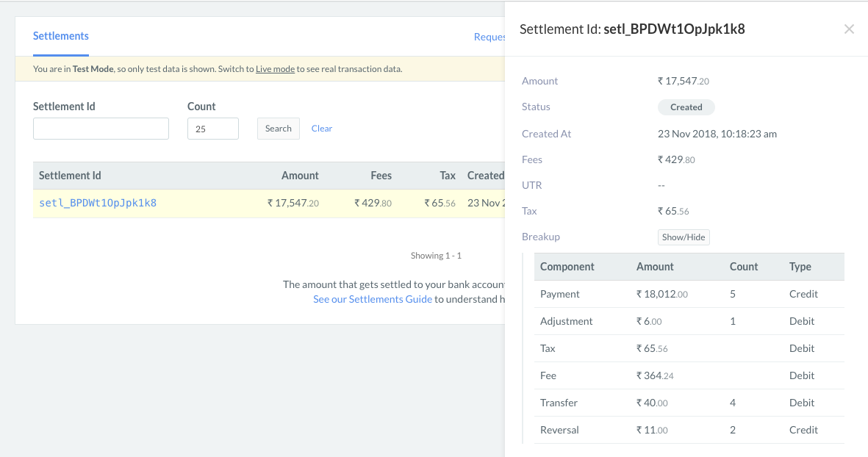Image resolution: width=868 pixels, height=457 pixels.
Task: Sort by the Tax column header
Action: click(447, 175)
